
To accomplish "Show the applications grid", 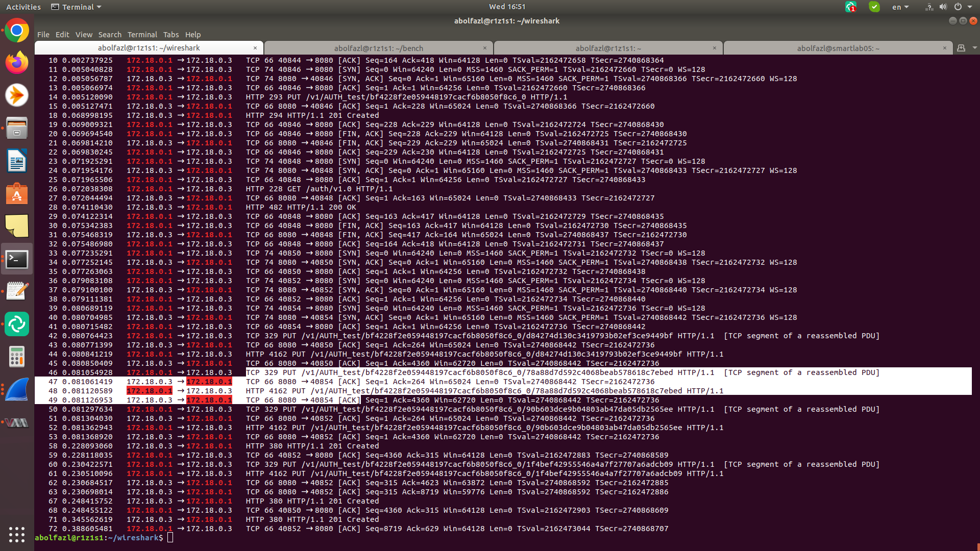I will [17, 534].
